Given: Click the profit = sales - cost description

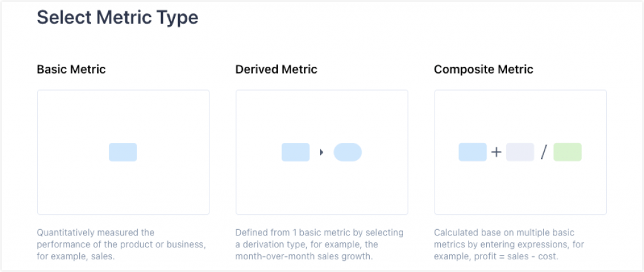Looking at the screenshot, I should pos(509,244).
